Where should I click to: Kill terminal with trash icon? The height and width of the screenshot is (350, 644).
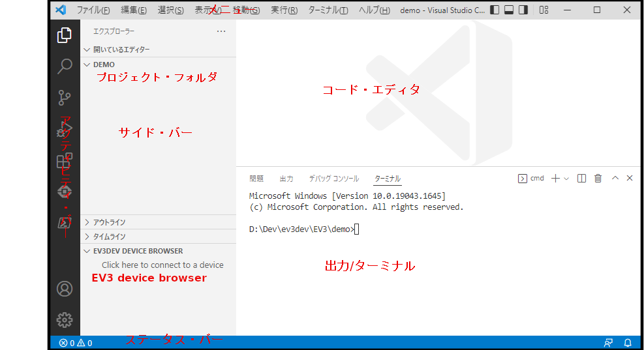[598, 179]
